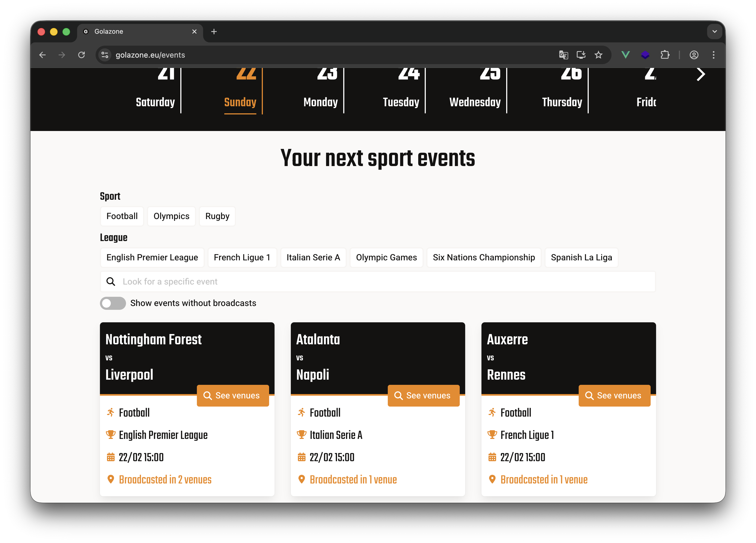Reload the page
This screenshot has height=543, width=756.
(81, 55)
